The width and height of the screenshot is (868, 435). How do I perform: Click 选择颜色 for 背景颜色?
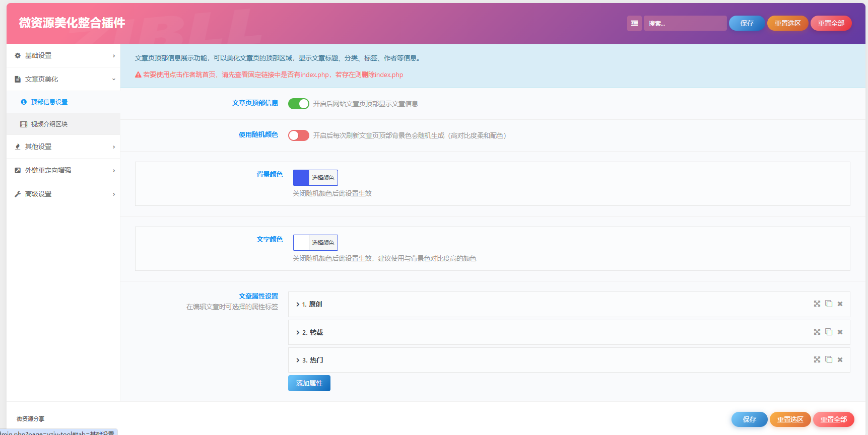pos(323,178)
